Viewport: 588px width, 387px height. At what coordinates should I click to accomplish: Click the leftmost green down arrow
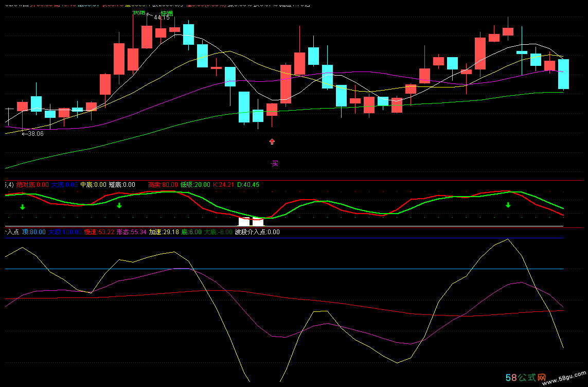click(22, 207)
